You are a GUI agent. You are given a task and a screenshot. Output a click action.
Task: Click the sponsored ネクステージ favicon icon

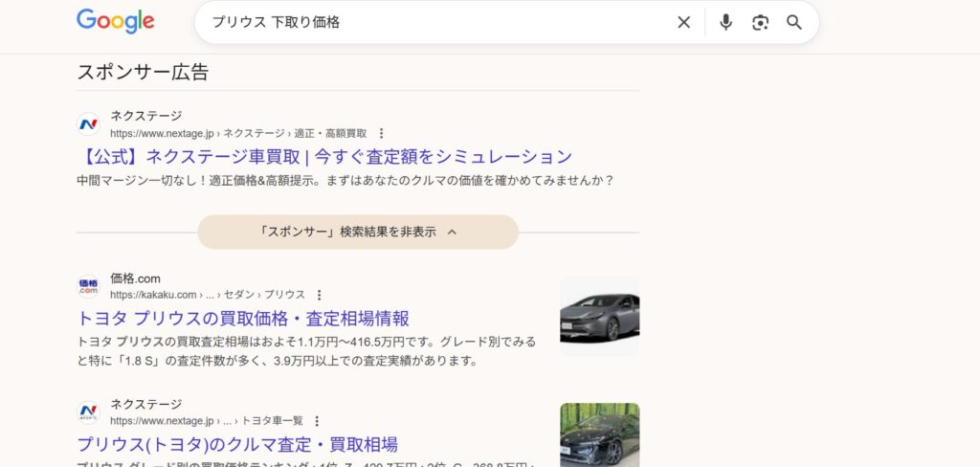(x=88, y=124)
